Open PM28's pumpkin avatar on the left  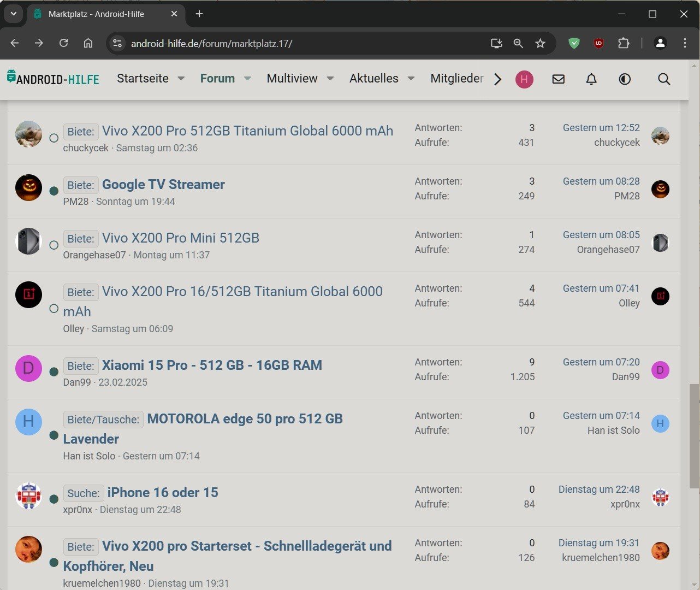coord(28,187)
